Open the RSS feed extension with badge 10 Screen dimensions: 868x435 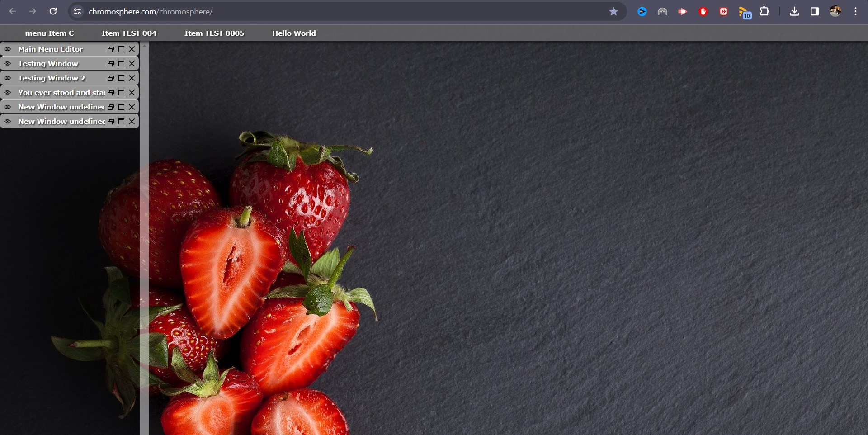tap(745, 12)
